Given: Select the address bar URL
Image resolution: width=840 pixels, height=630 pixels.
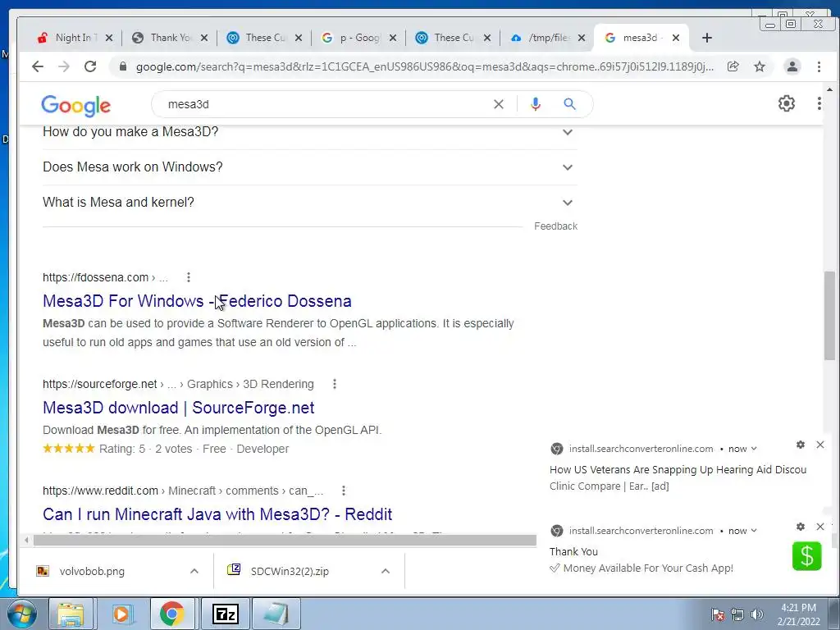Looking at the screenshot, I should click(x=424, y=66).
